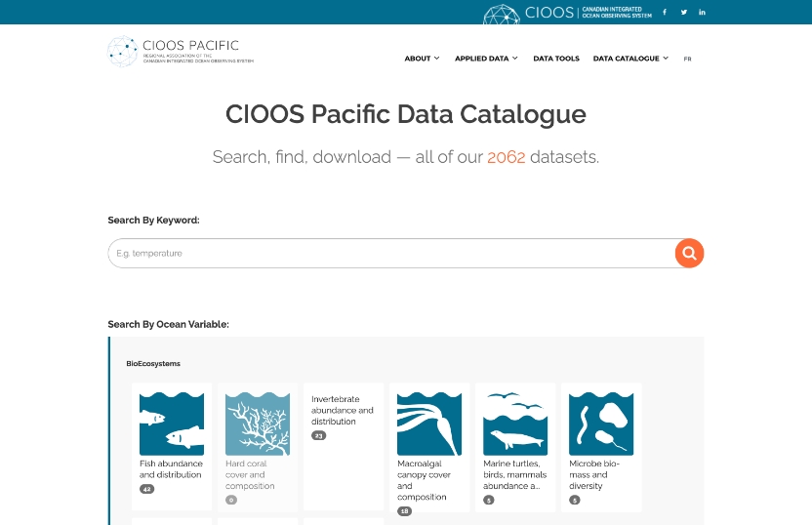The image size is (812, 525).
Task: Open the CIOOS Twitter icon
Action: [683, 12]
